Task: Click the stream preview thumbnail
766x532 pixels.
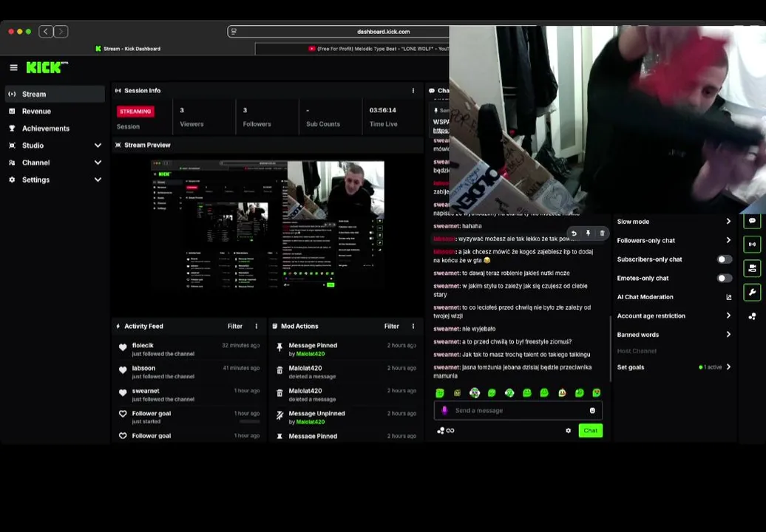Action: (267, 226)
